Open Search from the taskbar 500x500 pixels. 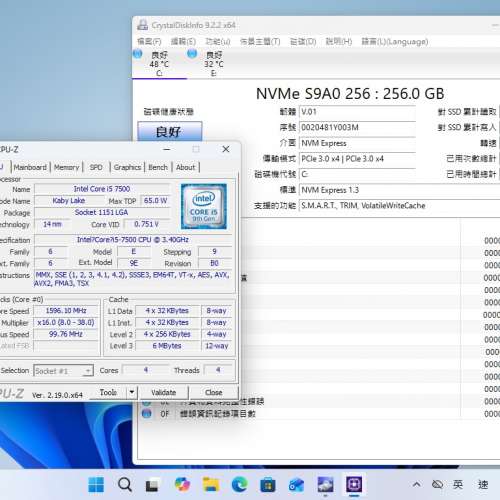tap(125, 484)
